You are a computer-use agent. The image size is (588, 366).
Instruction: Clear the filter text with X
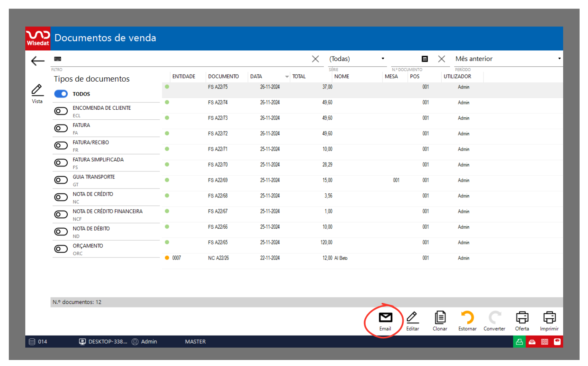coord(315,59)
